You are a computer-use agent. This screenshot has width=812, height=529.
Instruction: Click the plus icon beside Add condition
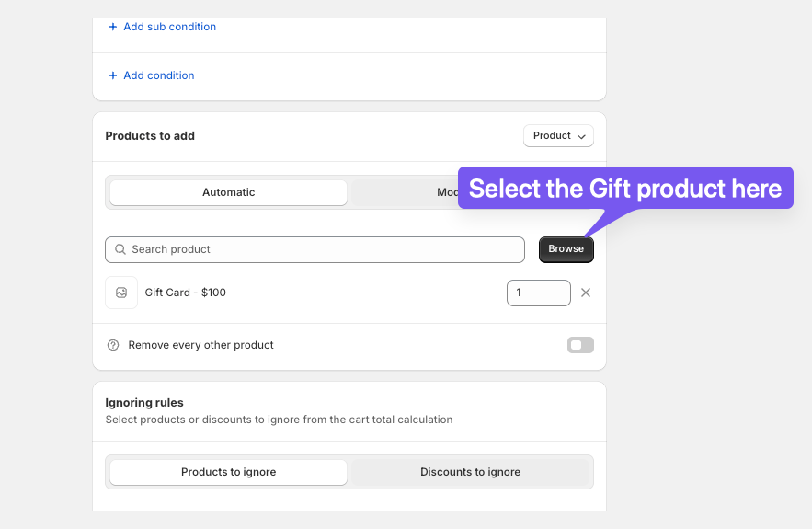(x=112, y=75)
